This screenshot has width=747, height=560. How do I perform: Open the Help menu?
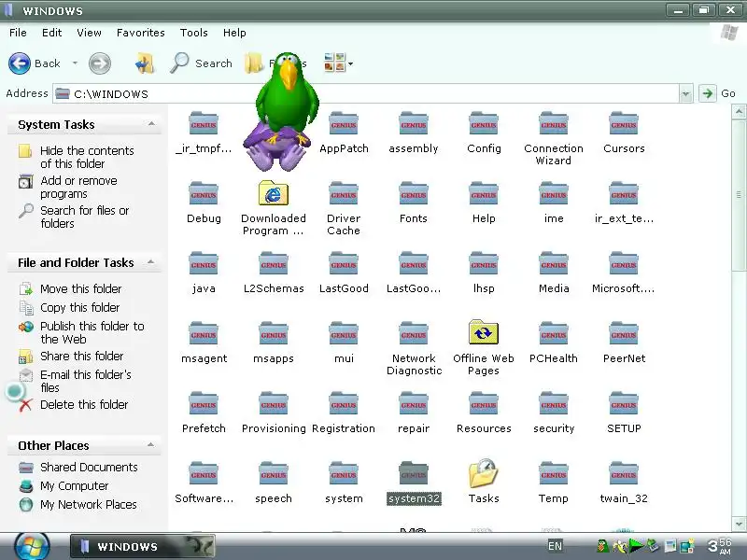(234, 33)
